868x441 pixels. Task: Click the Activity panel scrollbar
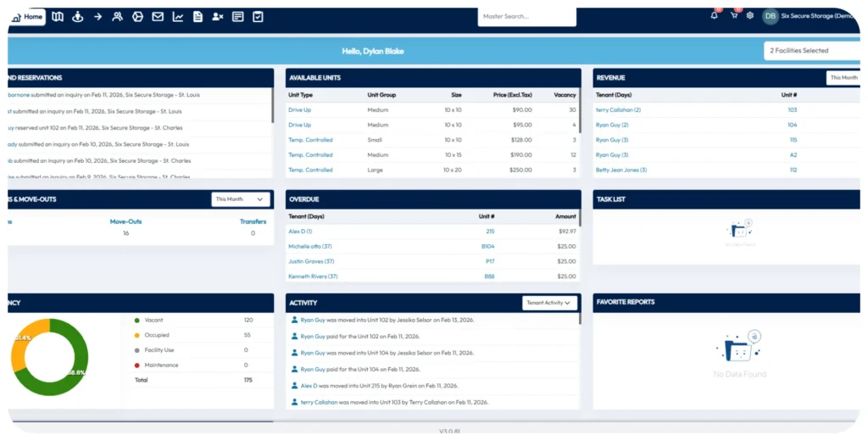[x=580, y=318]
